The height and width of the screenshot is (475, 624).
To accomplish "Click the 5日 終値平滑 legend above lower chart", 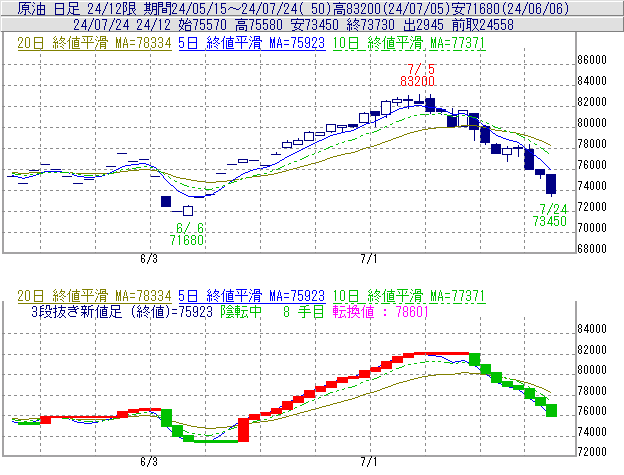I will pyautogui.click(x=252, y=296).
